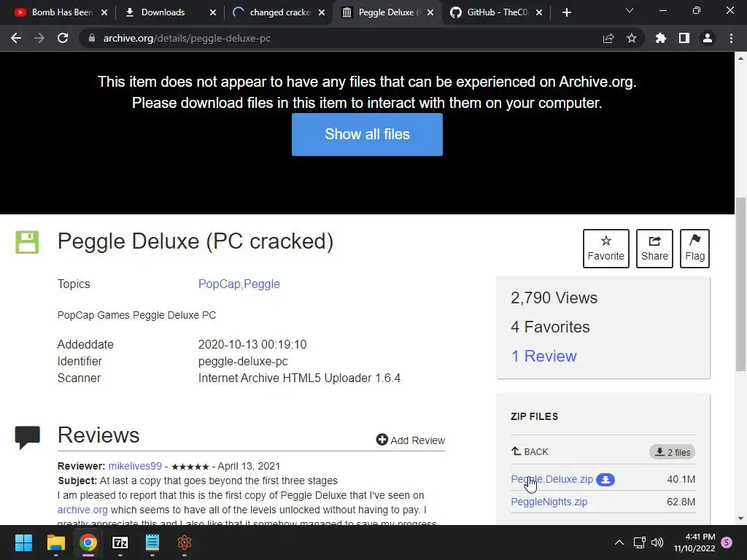Open the Atom editor taskbar icon
Screen dimensions: 747x560
pyautogui.click(x=185, y=542)
